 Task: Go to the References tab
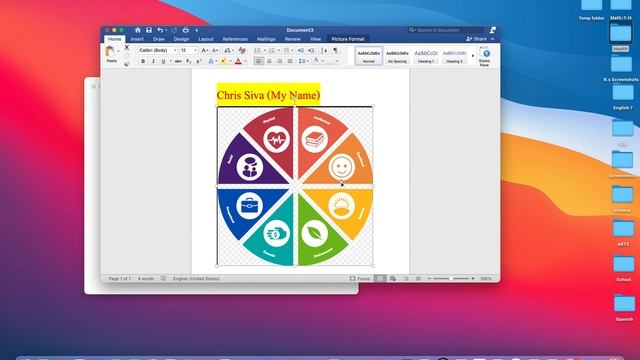pos(235,39)
